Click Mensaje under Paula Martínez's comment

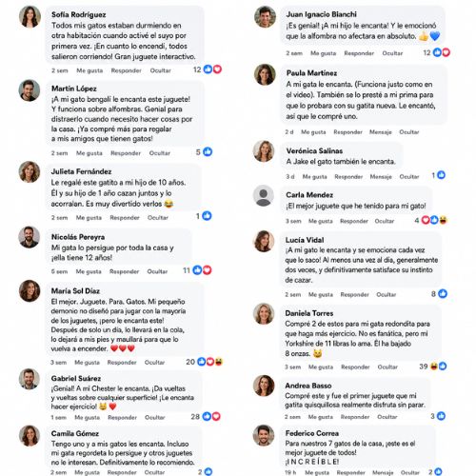pos(381,132)
